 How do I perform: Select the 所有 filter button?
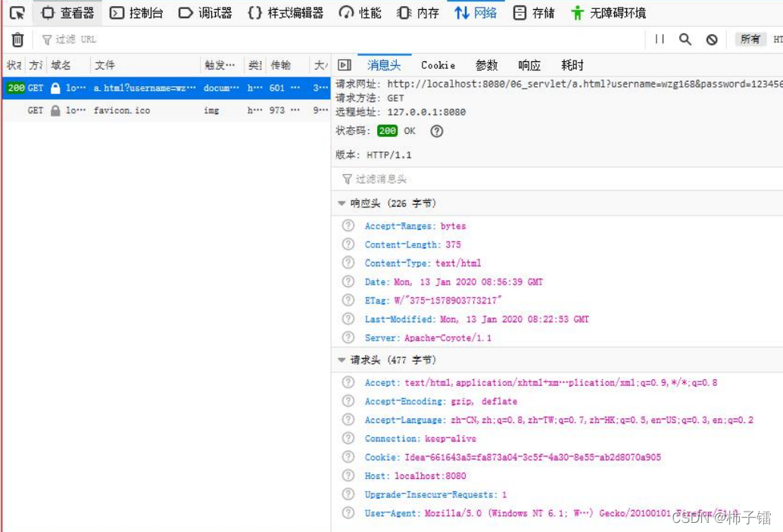click(750, 39)
